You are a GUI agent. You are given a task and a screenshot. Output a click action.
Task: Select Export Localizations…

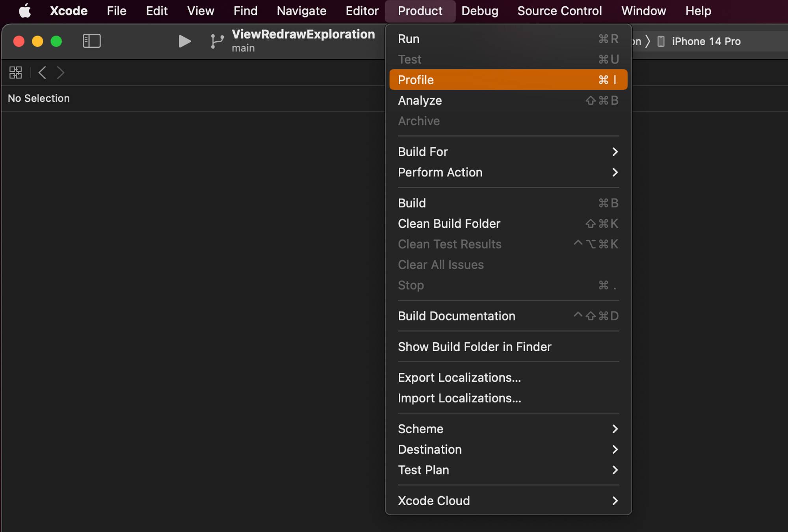[x=508, y=377]
